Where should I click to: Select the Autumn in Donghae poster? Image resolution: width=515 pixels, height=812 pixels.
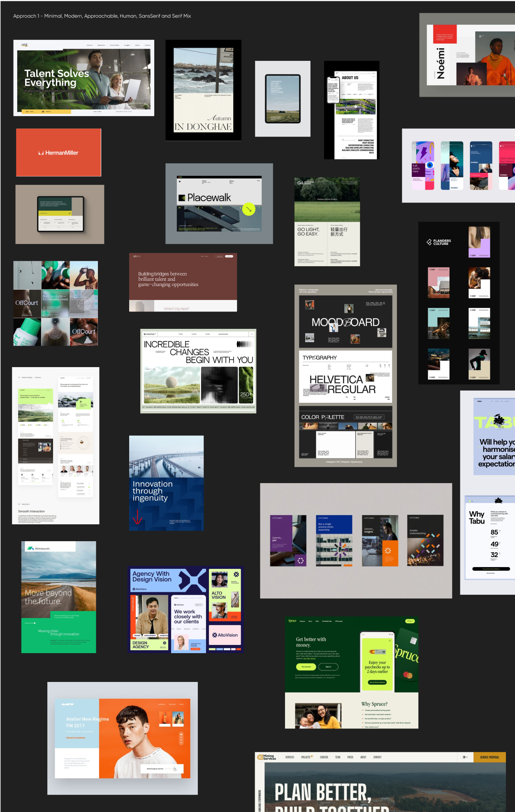click(x=204, y=91)
